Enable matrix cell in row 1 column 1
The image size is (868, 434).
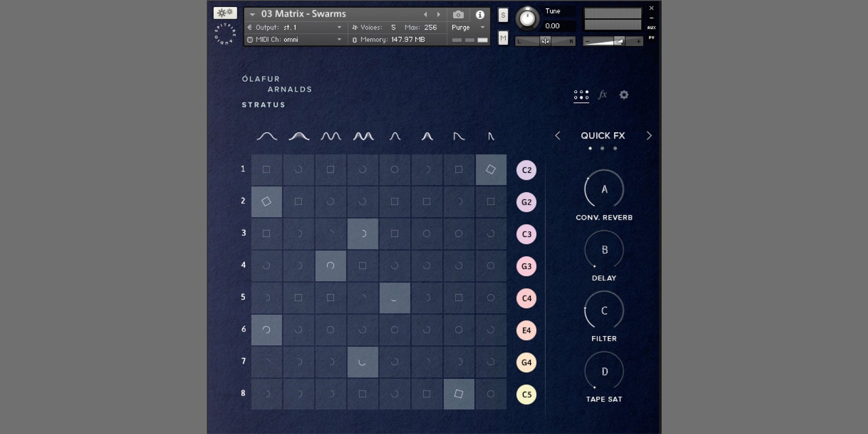coord(266,169)
